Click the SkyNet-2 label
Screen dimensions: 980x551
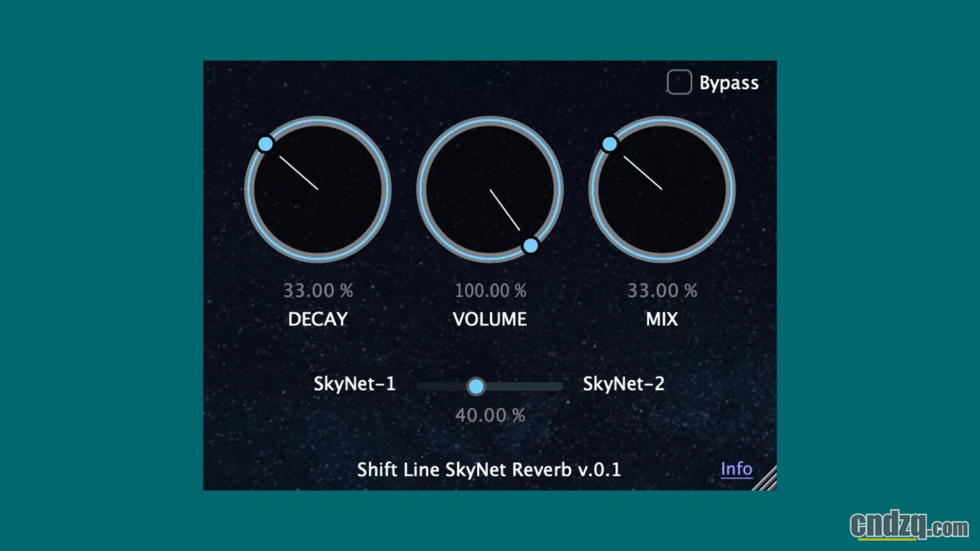pyautogui.click(x=623, y=384)
